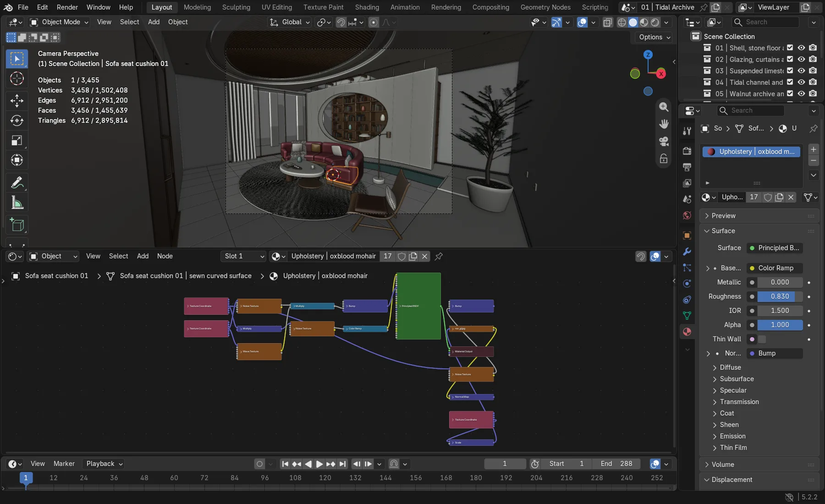
Task: Select the Annotate tool
Action: pos(17,183)
